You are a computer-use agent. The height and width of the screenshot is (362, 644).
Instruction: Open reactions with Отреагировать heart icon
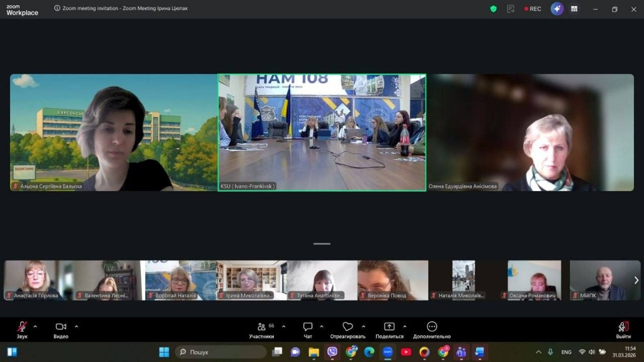pyautogui.click(x=348, y=330)
